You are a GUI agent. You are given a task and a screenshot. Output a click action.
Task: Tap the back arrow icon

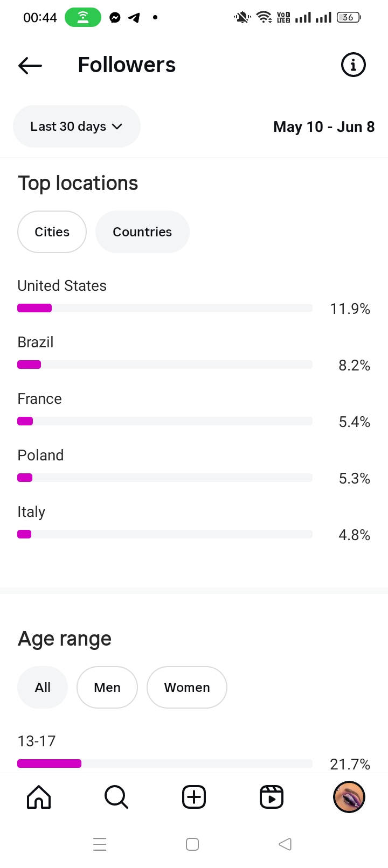point(30,66)
